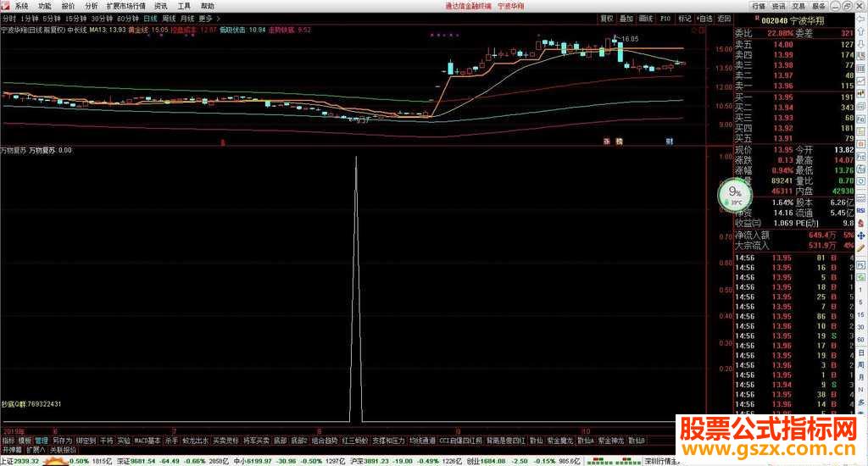Click the RSI icon in right sidebar
The width and height of the screenshot is (868, 466).
click(861, 211)
